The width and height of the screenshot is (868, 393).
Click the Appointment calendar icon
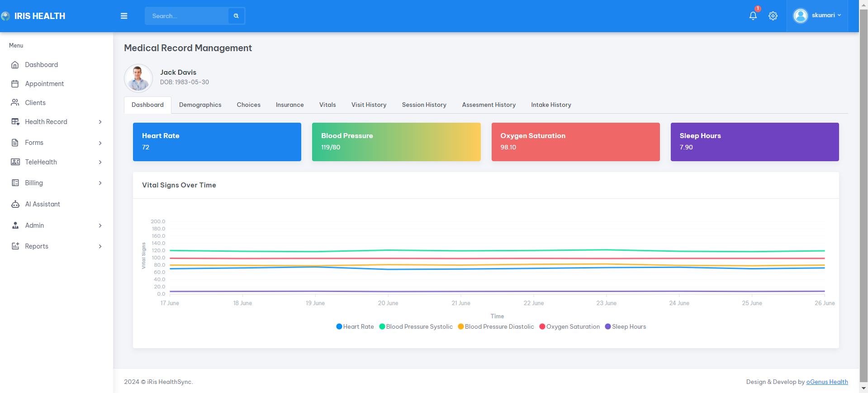tap(15, 84)
